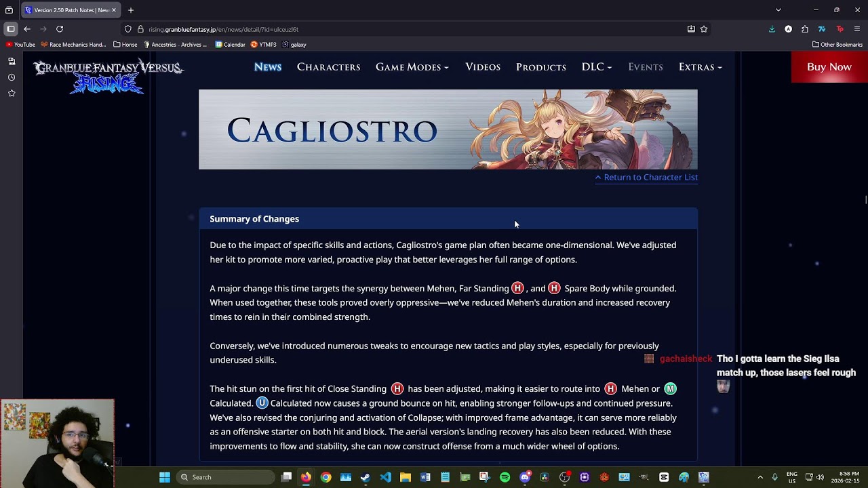Show hidden system tray icons
Screen dimensions: 868x488
point(760,477)
